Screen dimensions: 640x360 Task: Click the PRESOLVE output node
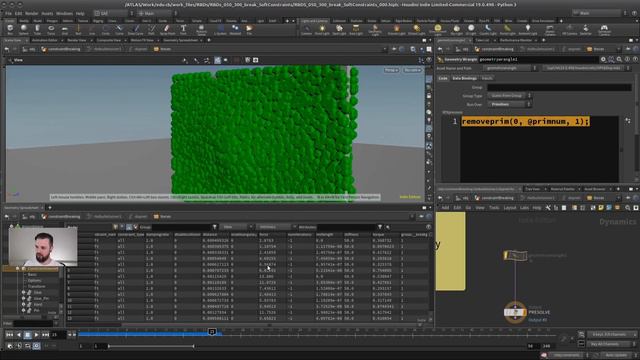pyautogui.click(x=515, y=312)
